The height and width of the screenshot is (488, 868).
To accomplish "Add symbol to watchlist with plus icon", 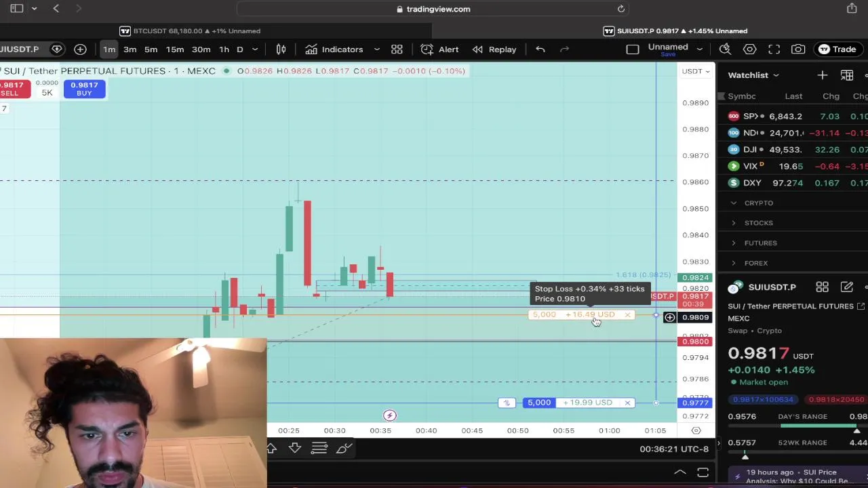I will click(x=822, y=75).
